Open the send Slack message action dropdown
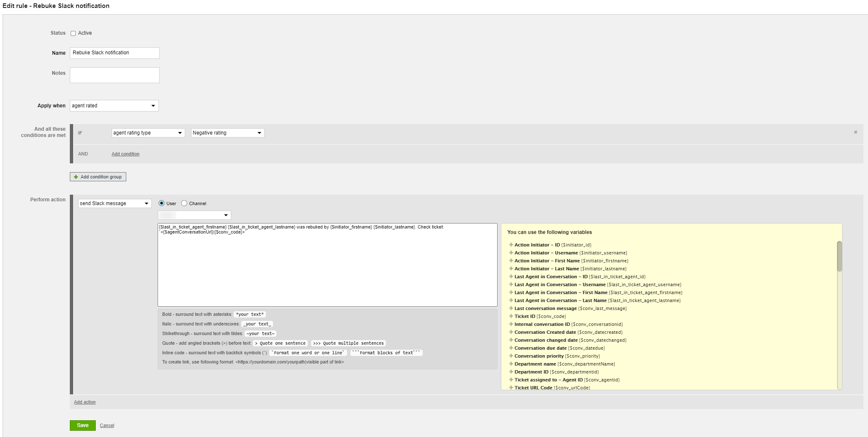The image size is (868, 437). pyautogui.click(x=115, y=203)
